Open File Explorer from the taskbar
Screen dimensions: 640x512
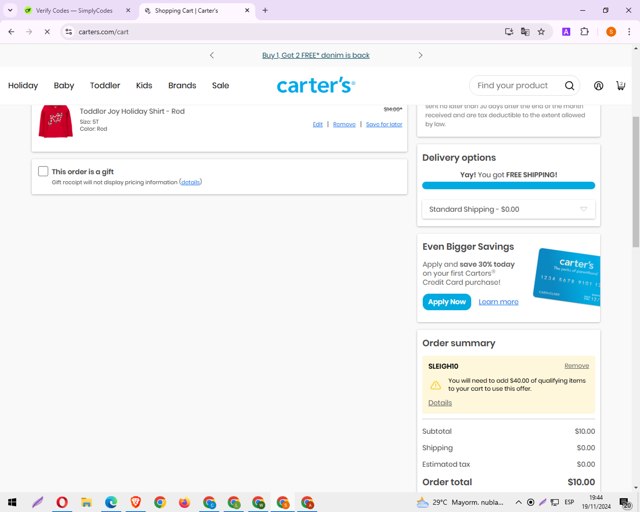coord(86,502)
